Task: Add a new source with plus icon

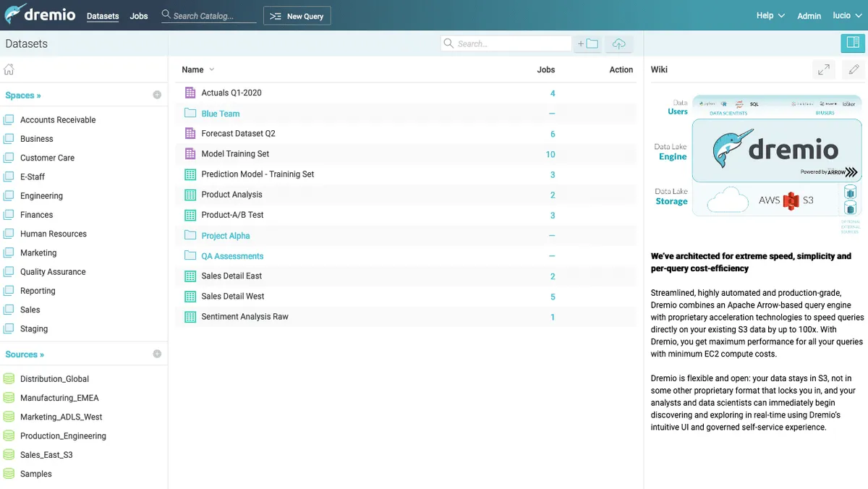Action: click(x=157, y=354)
